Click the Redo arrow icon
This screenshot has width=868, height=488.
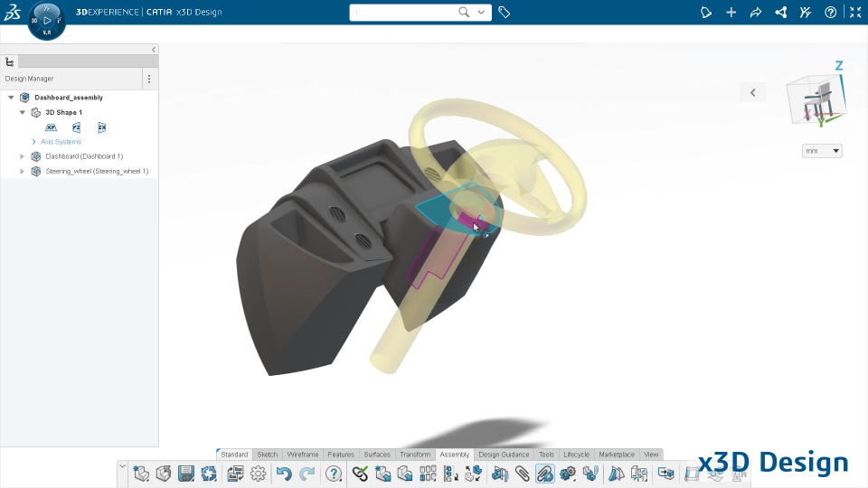[307, 474]
